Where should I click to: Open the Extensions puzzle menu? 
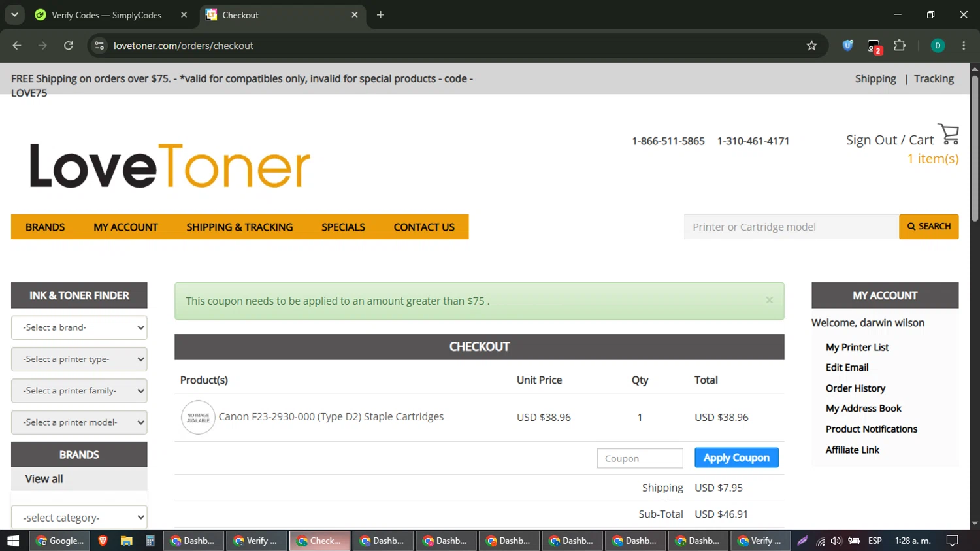(x=900, y=46)
